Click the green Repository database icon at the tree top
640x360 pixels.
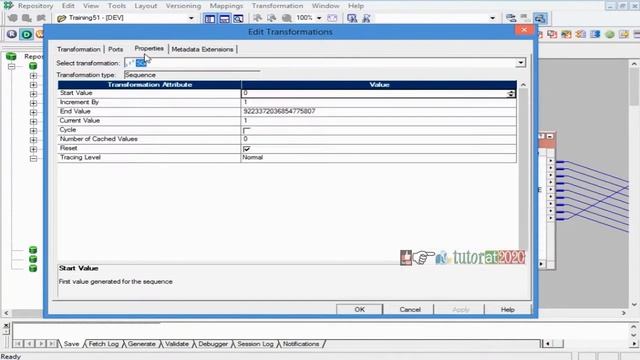coord(11,56)
